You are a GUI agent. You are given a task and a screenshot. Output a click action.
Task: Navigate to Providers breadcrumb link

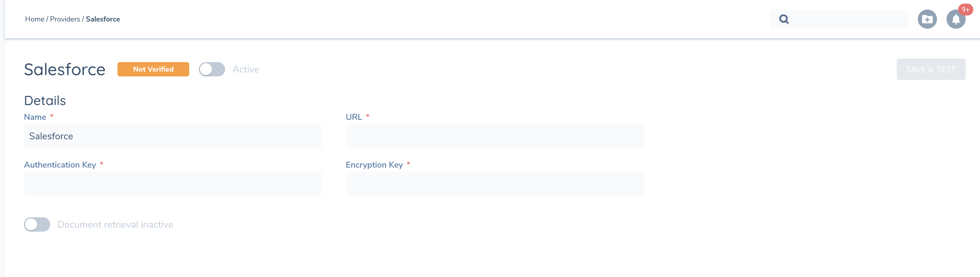coord(65,19)
